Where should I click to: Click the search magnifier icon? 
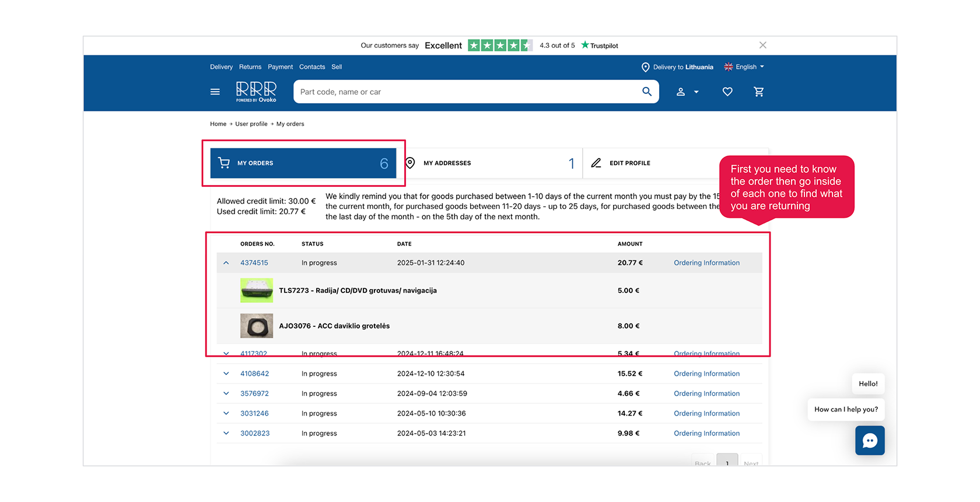(646, 92)
